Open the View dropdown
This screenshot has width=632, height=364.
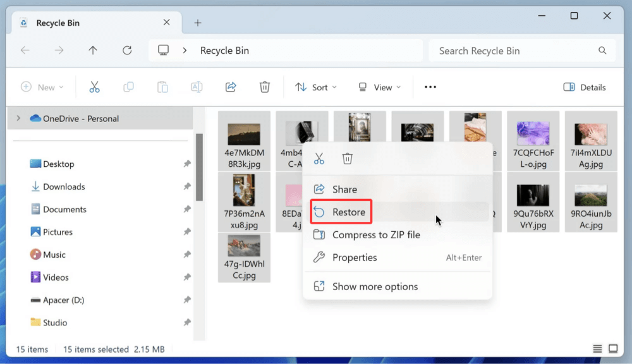(379, 87)
